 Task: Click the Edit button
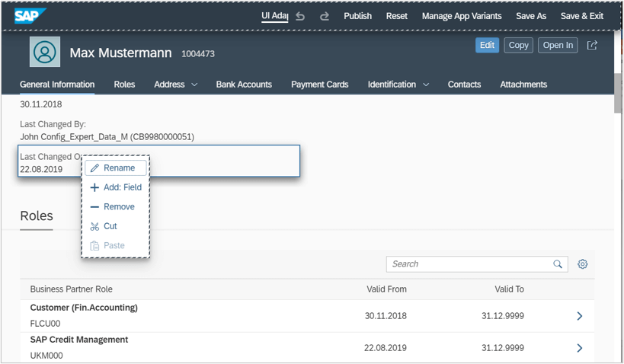(487, 46)
